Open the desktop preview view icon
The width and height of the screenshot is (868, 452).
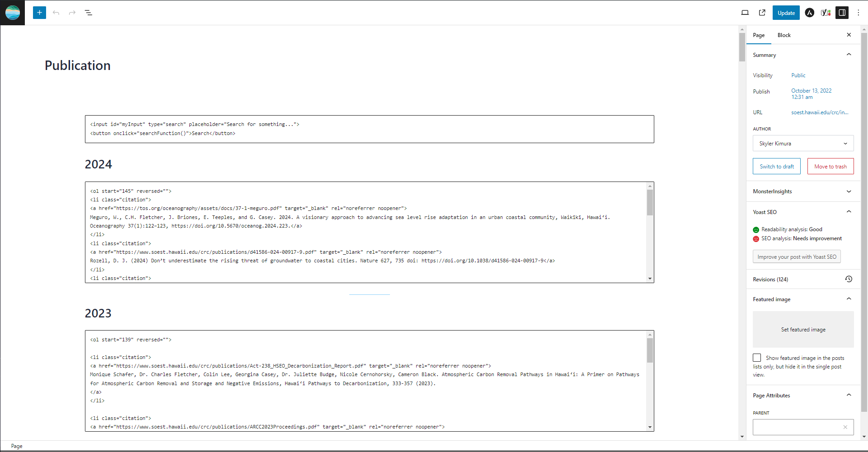[745, 13]
